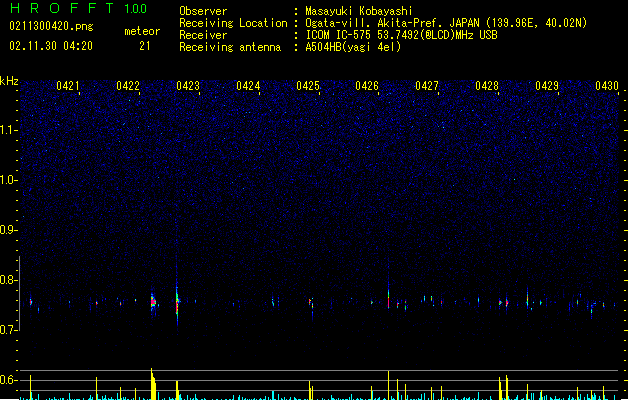Click the HROFFT 1.0.0 title text
The width and height of the screenshot is (629, 400).
79,8
